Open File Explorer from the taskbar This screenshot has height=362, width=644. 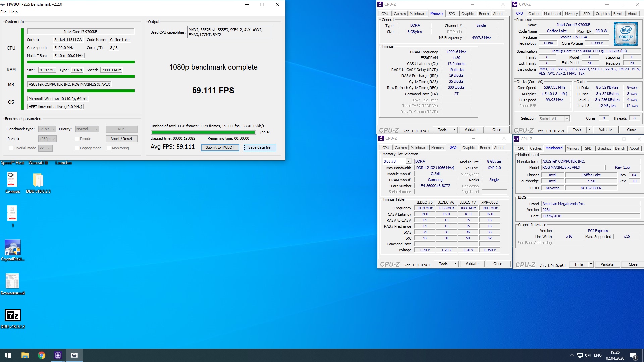click(25, 355)
